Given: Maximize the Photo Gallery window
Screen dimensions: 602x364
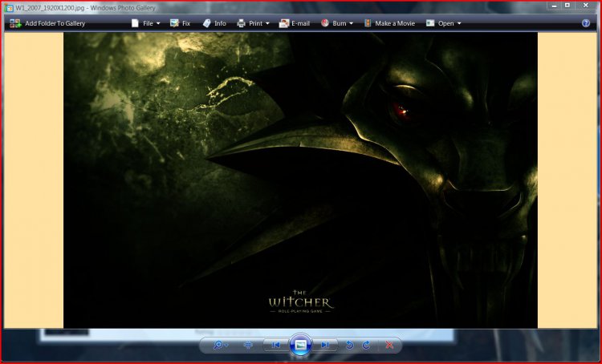Looking at the screenshot, I should coord(567,6).
